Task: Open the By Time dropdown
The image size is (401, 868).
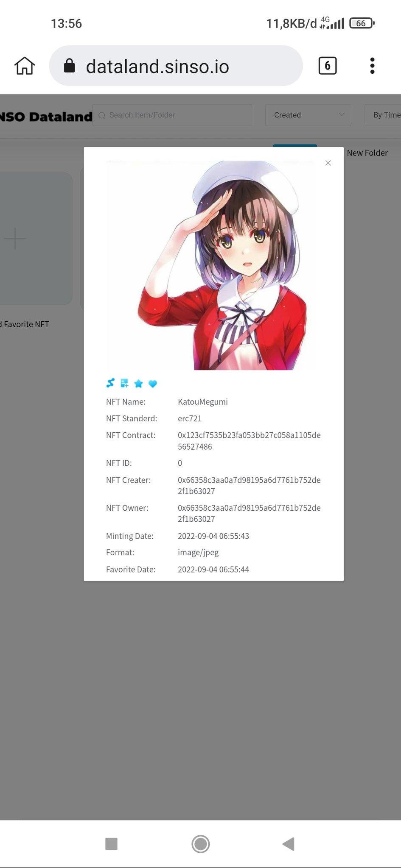Action: click(383, 115)
